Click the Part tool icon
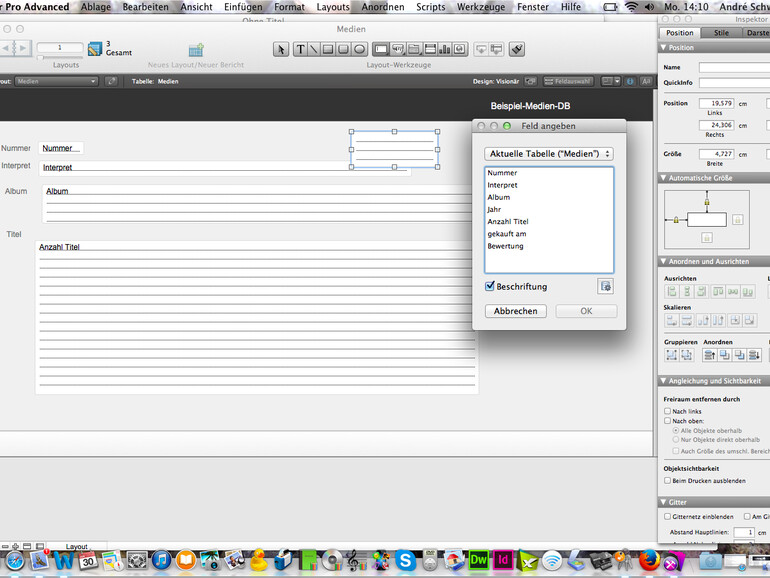Image resolution: width=770 pixels, height=578 pixels. pyautogui.click(x=497, y=49)
